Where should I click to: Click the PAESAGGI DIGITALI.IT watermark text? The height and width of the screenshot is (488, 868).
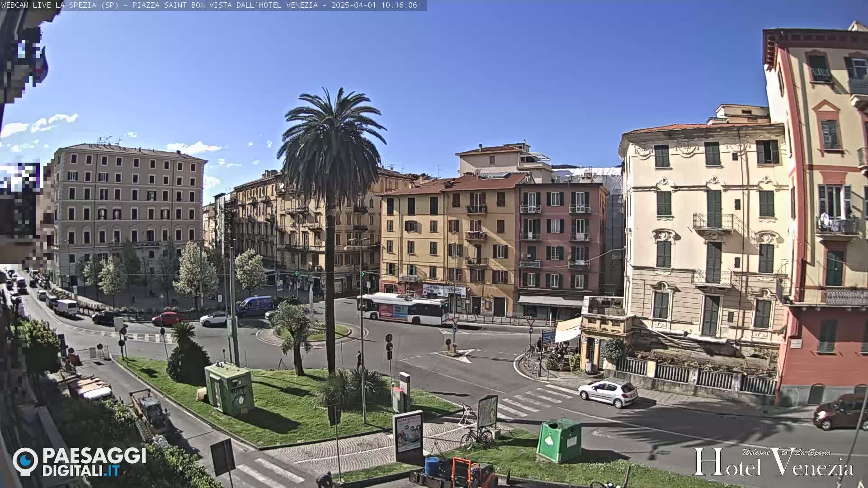[x=94, y=462]
